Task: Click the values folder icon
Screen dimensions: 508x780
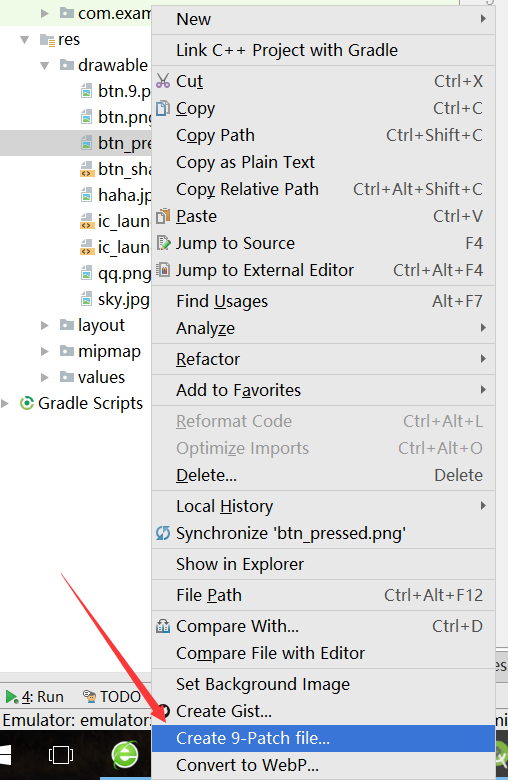Action: coord(67,377)
